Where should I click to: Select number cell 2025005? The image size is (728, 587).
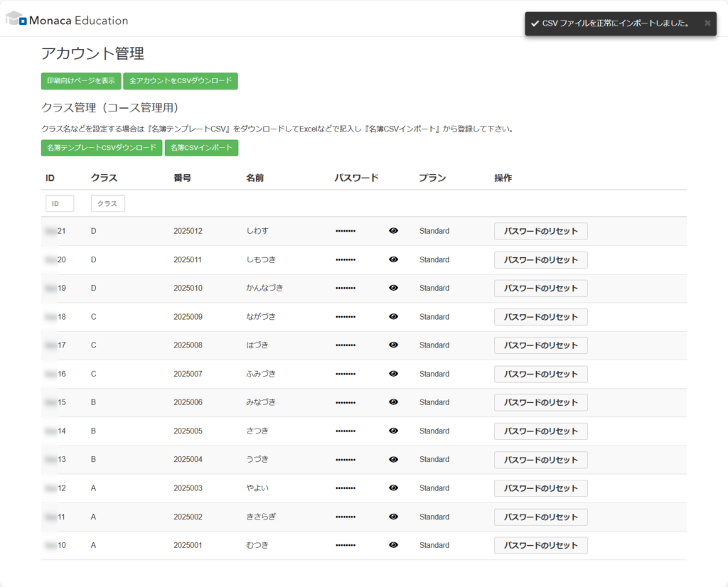pyautogui.click(x=188, y=431)
